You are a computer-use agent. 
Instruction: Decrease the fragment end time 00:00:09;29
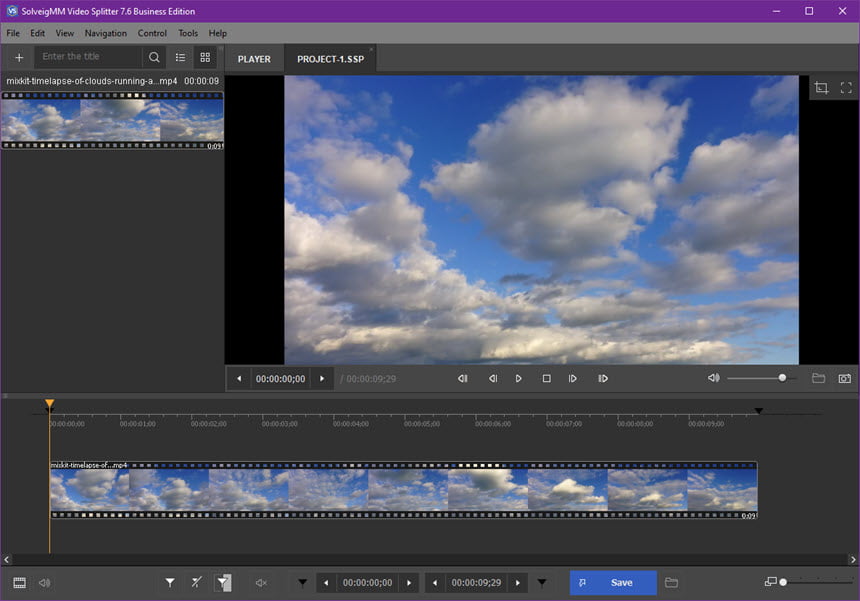(435, 583)
